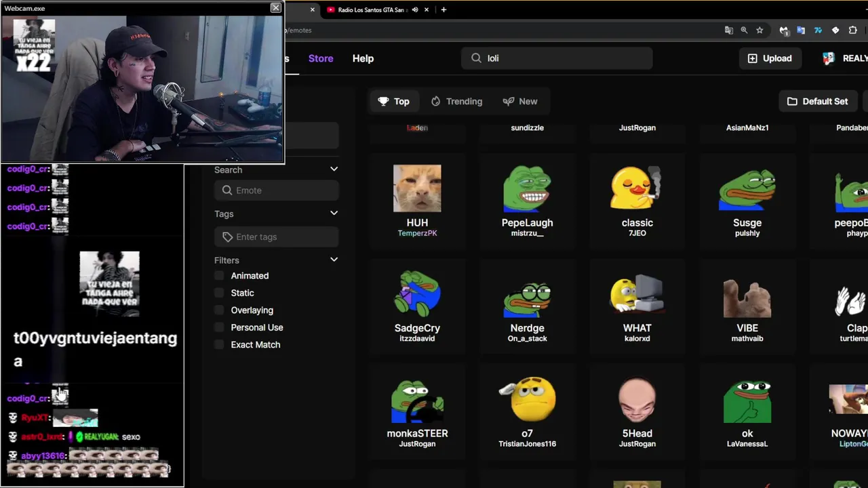The height and width of the screenshot is (488, 868).
Task: Tick the Overlaying filter checkbox
Action: click(x=219, y=310)
